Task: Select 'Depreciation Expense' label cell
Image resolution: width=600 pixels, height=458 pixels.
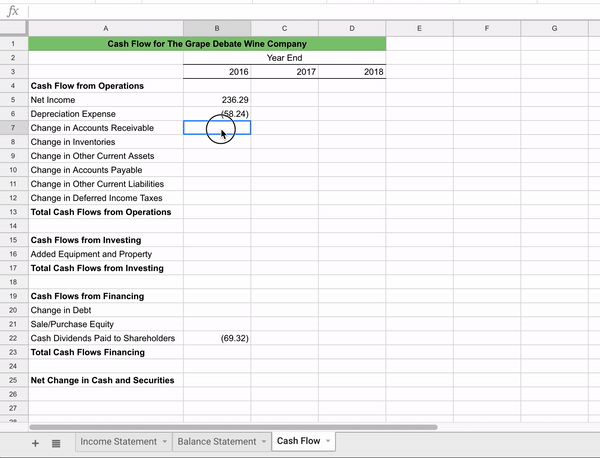Action: (106, 114)
